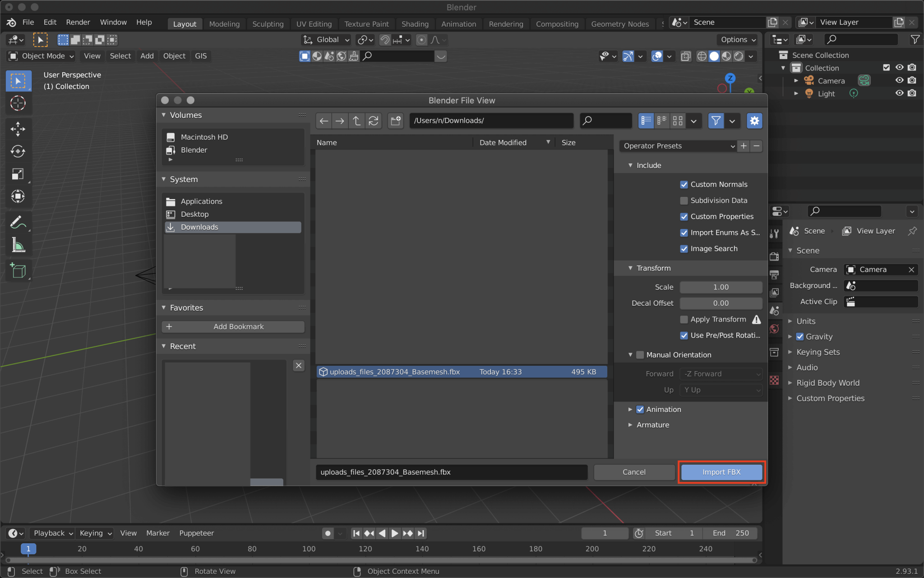
Task: Select the Move tool
Action: pyautogui.click(x=18, y=129)
